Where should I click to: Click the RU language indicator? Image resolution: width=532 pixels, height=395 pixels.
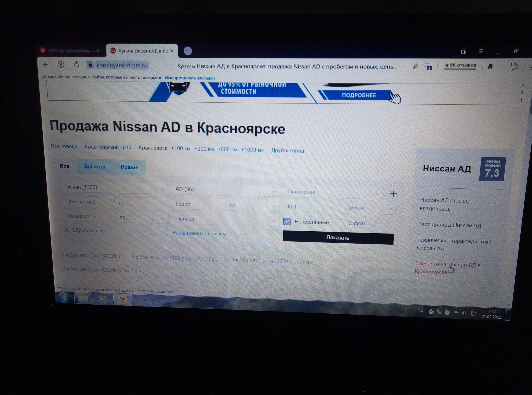(x=420, y=310)
